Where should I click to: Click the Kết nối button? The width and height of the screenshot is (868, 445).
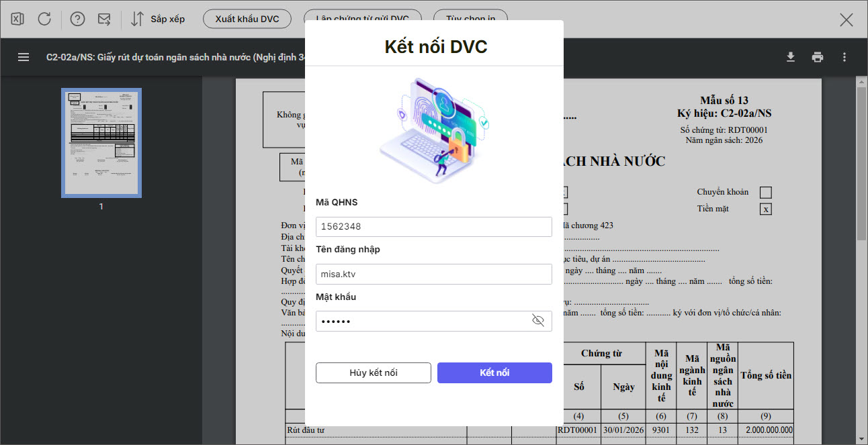coord(494,373)
